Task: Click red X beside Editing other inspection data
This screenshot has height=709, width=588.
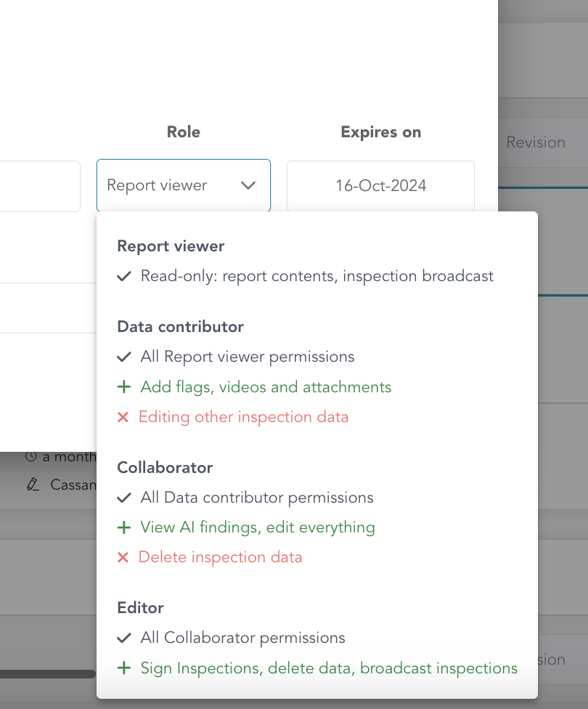Action: 123,417
